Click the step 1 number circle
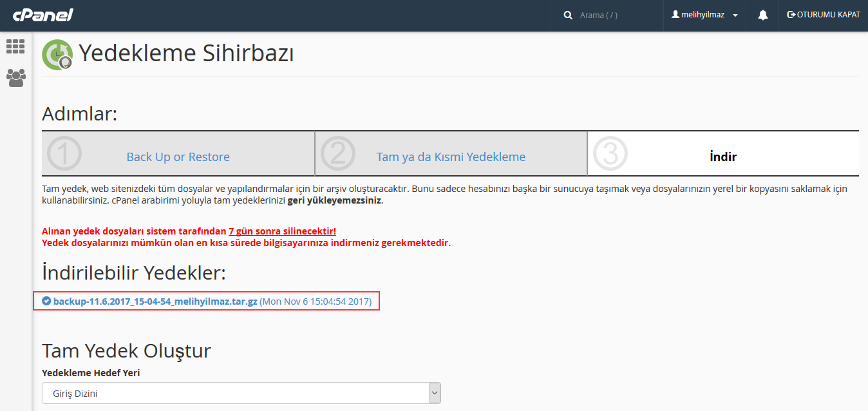This screenshot has height=411, width=868. click(64, 154)
